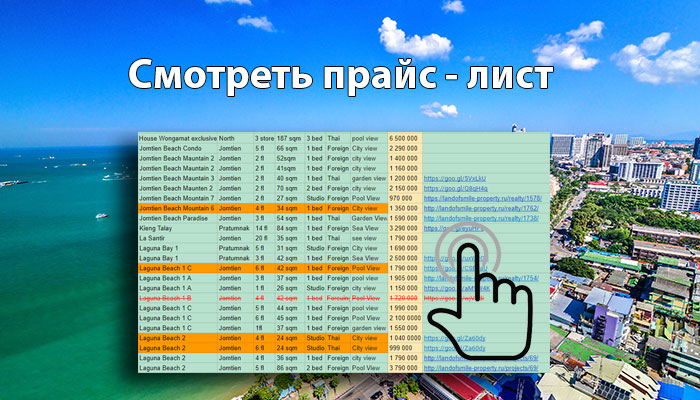Select the Jomtien Beach Paradise cell
Viewport: 700px width, 400px height.
click(x=173, y=218)
